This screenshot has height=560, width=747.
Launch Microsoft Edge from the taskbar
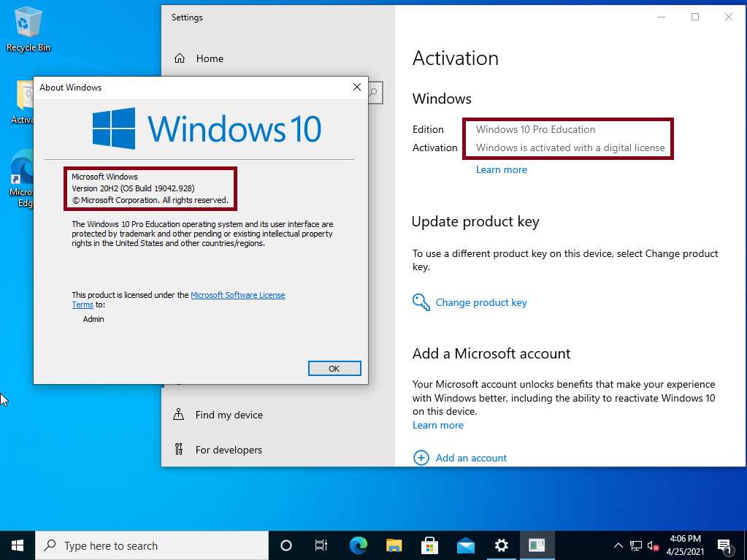(359, 545)
